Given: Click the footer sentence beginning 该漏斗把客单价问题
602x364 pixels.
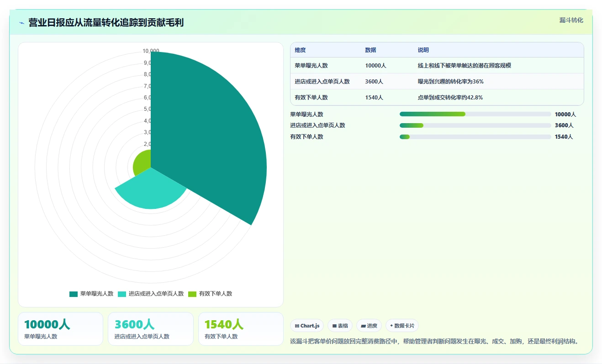Looking at the screenshot, I should point(434,341).
